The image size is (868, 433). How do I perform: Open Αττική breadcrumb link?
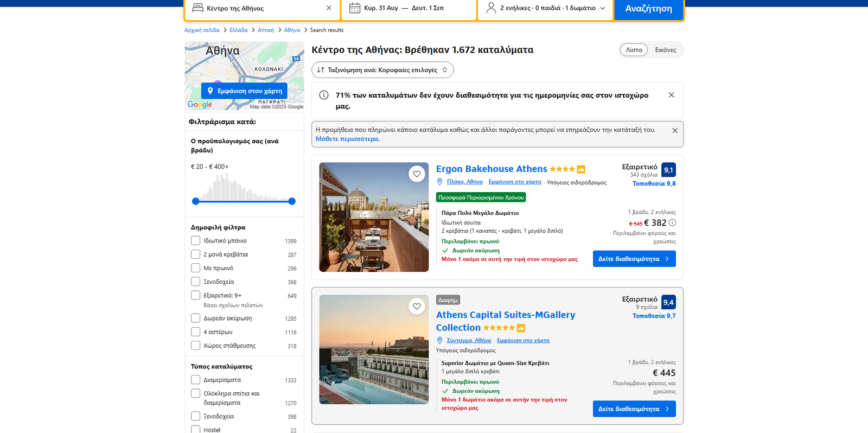pos(266,30)
